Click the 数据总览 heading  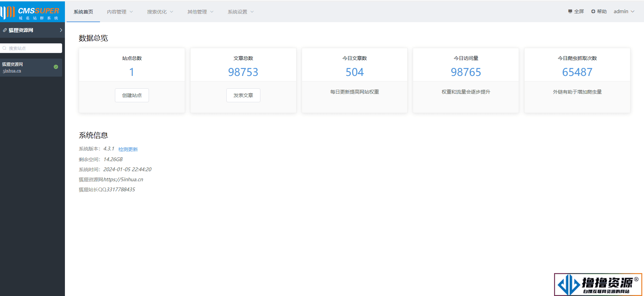pos(93,38)
